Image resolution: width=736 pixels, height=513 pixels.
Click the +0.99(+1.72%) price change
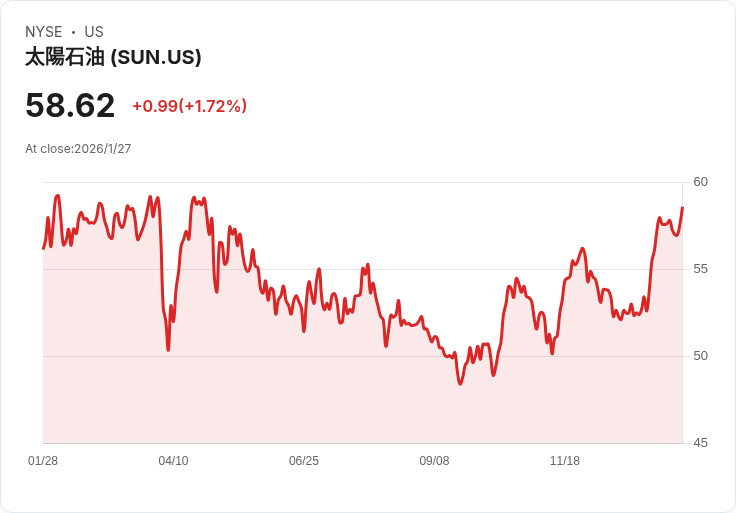click(189, 106)
